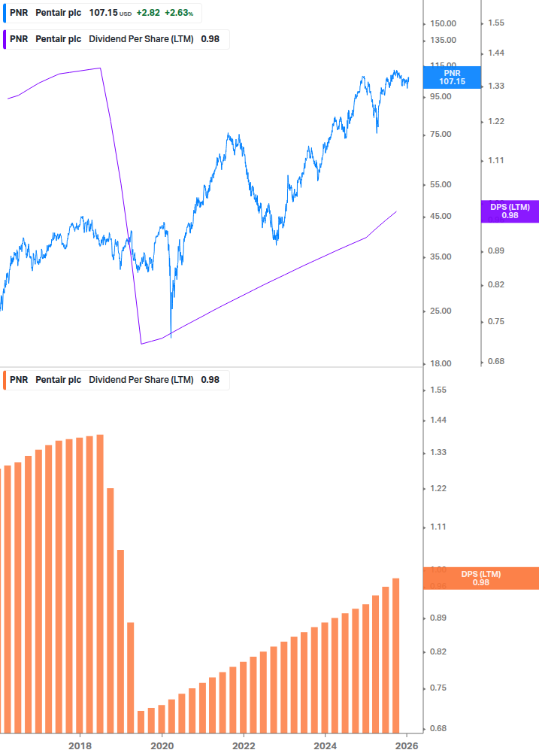Screen dimensions: 539x756
Task: Click the 55.00 price axis label
Action: coord(441,184)
